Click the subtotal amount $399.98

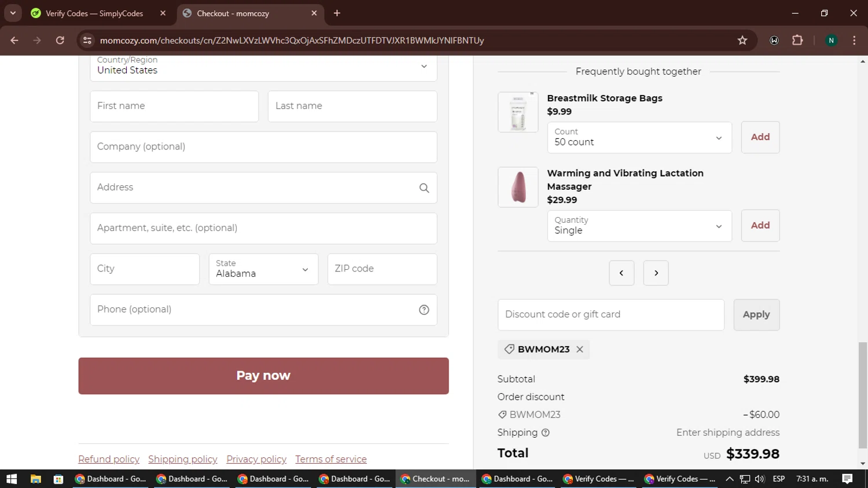coord(762,379)
